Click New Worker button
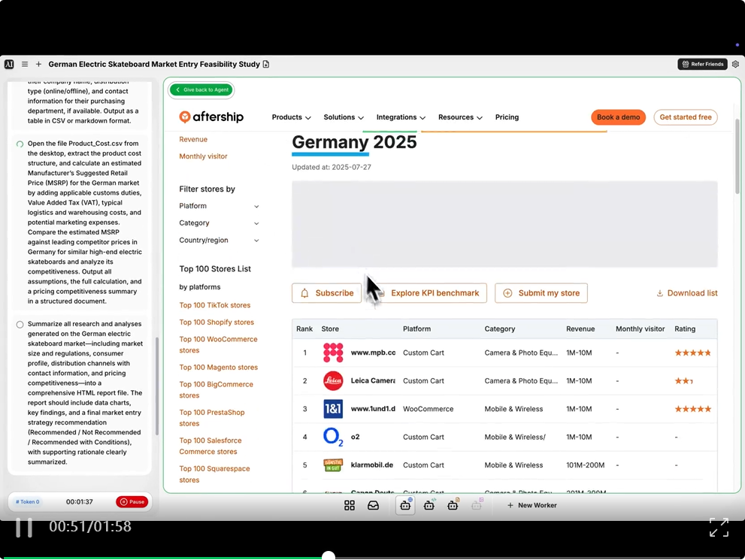 (531, 505)
